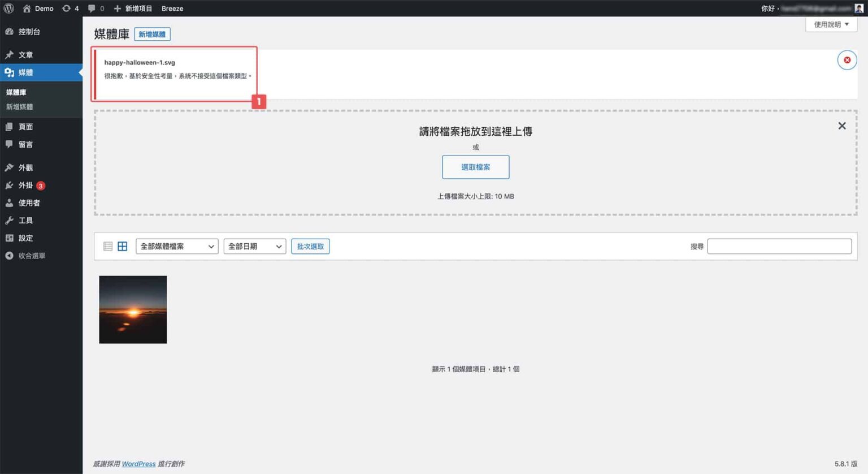Open the 全部日期 date dropdown

click(x=255, y=246)
